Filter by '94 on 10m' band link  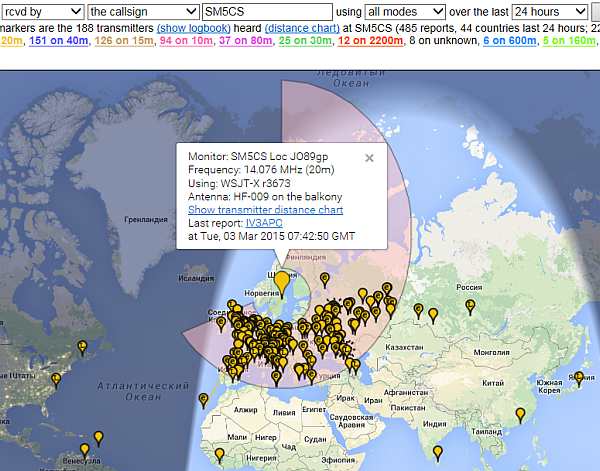[x=186, y=41]
